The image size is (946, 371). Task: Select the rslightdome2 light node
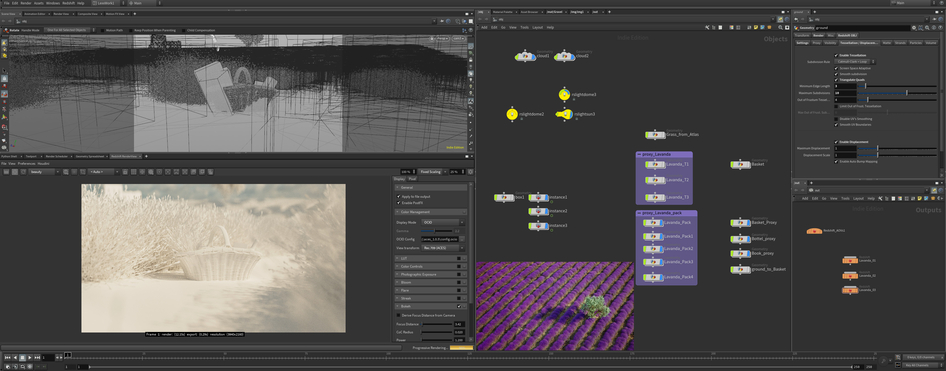click(x=512, y=114)
